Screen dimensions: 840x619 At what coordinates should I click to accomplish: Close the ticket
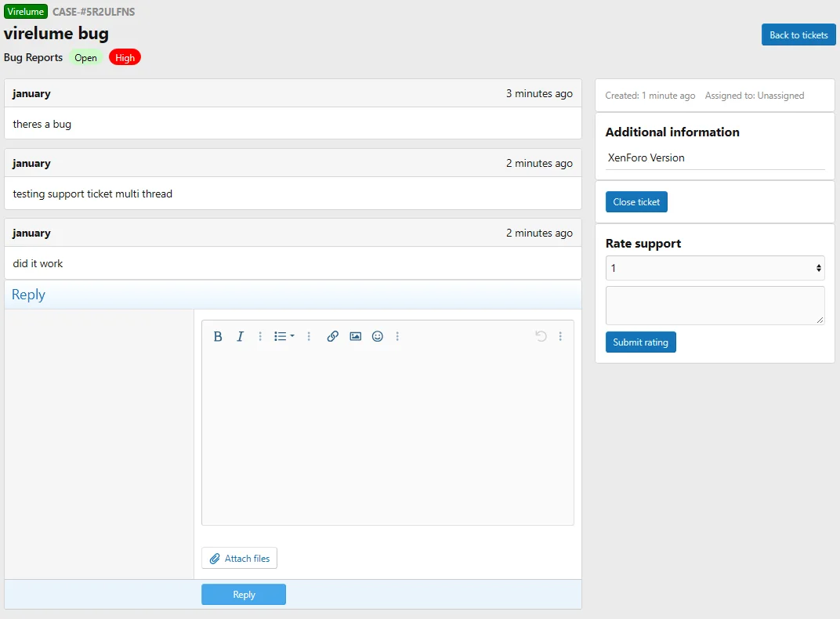[636, 202]
